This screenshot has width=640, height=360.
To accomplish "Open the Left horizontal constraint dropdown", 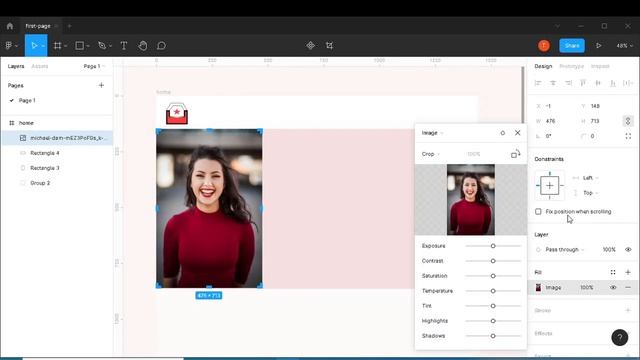I will point(591,178).
